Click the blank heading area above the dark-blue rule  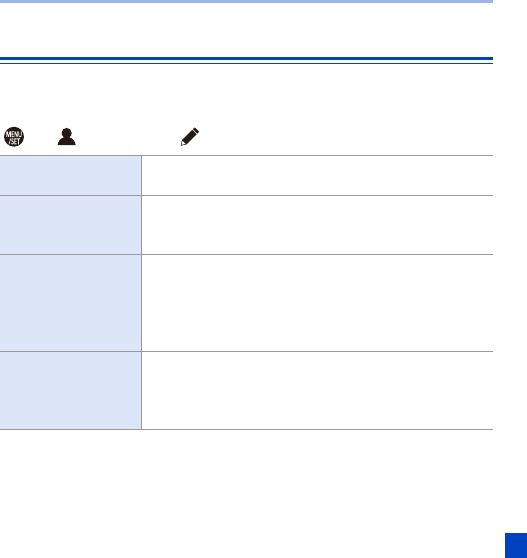pyautogui.click(x=246, y=30)
